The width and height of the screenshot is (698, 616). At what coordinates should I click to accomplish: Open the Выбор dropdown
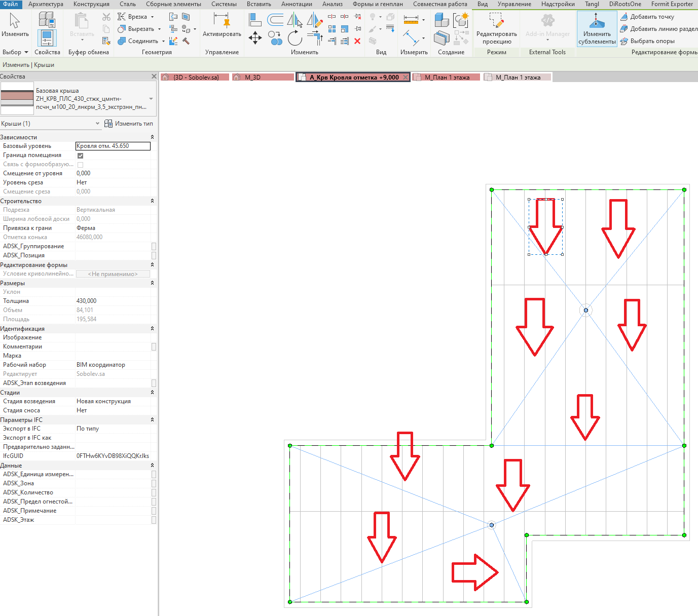tap(15, 52)
